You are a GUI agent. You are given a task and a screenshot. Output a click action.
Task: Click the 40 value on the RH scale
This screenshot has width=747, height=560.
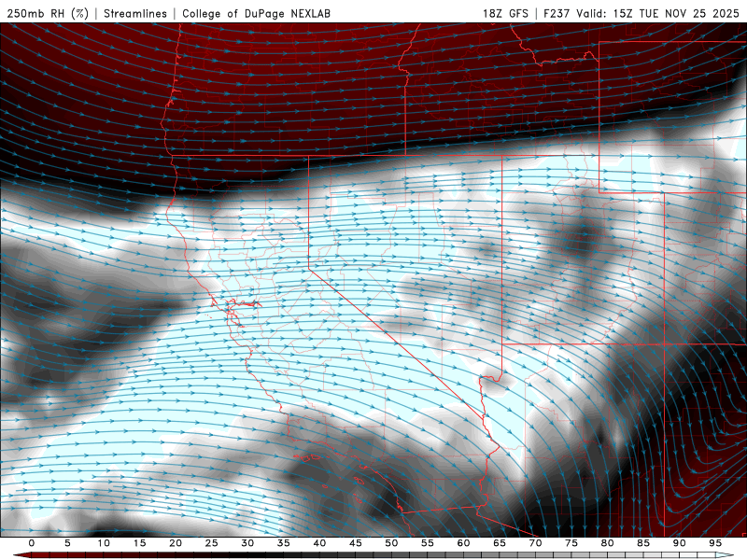(319, 543)
